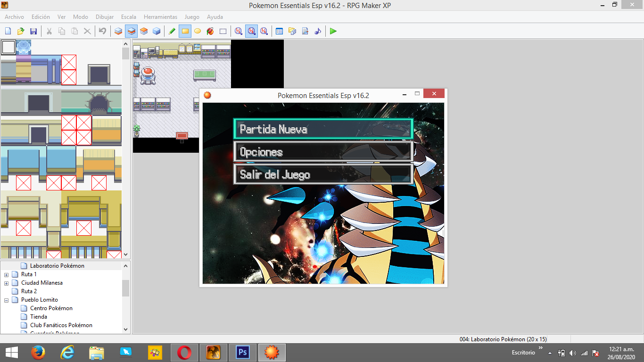Screen dimensions: 644x362
Task: Expand the Ciudad Milanesa map node
Action: click(6, 283)
